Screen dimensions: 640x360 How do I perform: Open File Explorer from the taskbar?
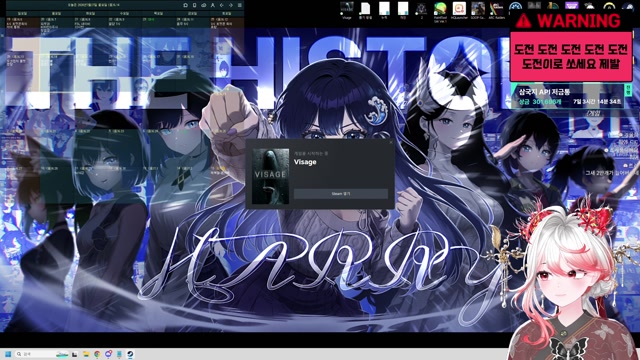tap(86, 354)
